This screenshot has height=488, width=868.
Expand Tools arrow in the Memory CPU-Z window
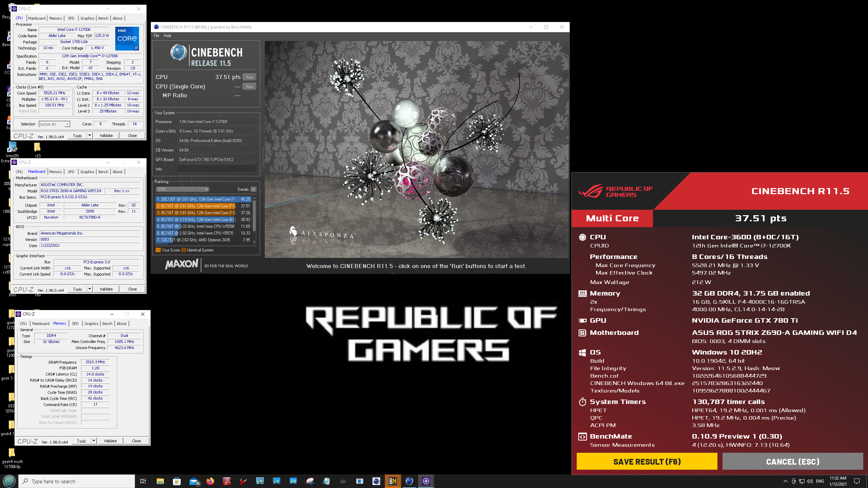(94, 441)
